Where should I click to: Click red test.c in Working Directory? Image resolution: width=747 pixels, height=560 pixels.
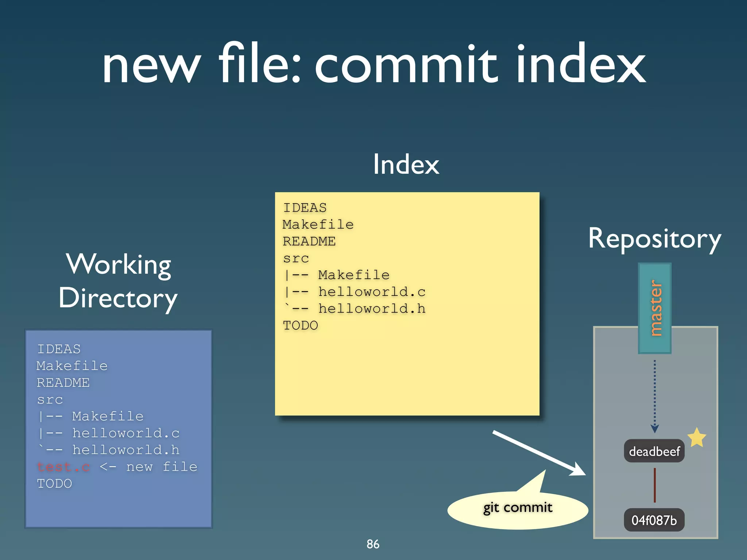(x=63, y=467)
